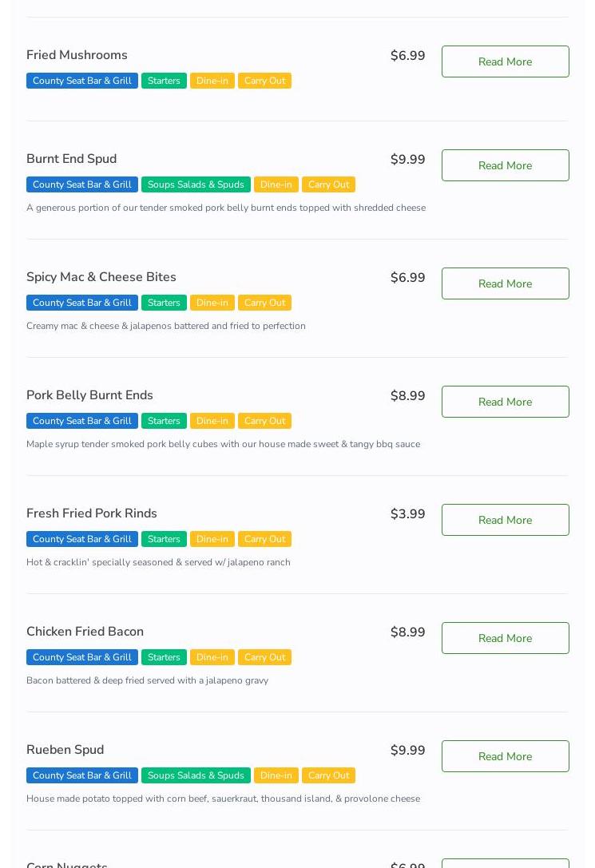Click Read More for Fresh Fried Pork Rinds

[505, 520]
